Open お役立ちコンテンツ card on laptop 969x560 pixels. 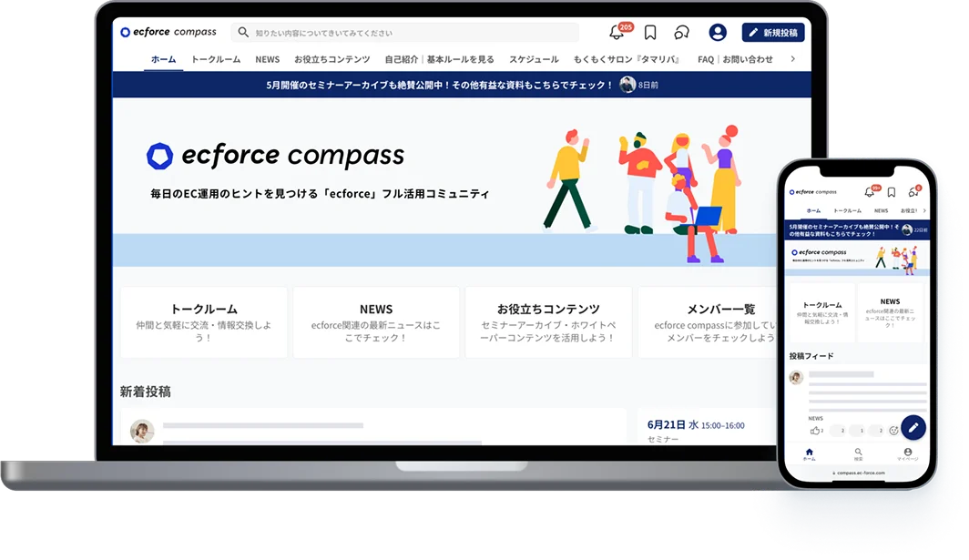pos(548,322)
